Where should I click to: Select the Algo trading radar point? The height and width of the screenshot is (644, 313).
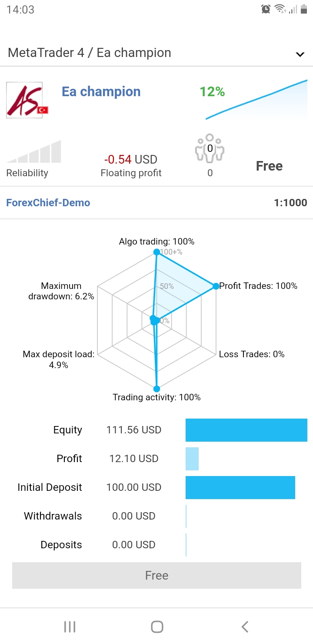tap(156, 252)
